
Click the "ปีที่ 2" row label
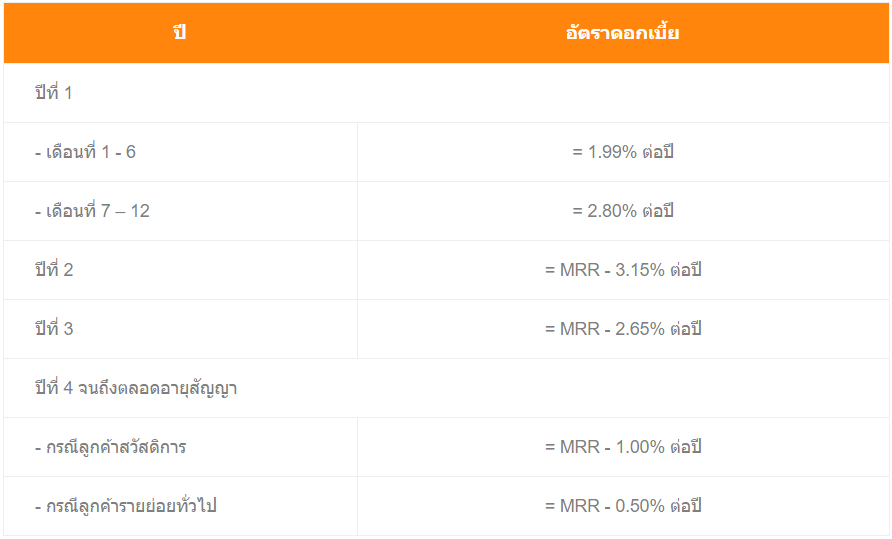click(x=54, y=270)
